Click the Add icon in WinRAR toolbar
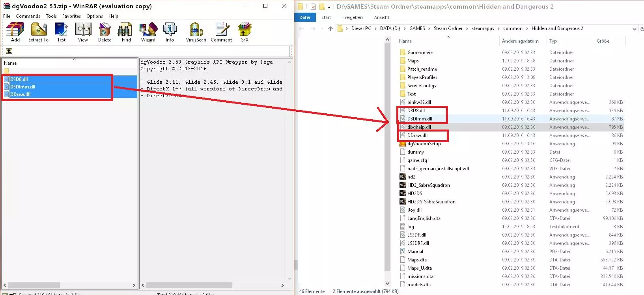This screenshot has width=644, height=295. pos(15,32)
